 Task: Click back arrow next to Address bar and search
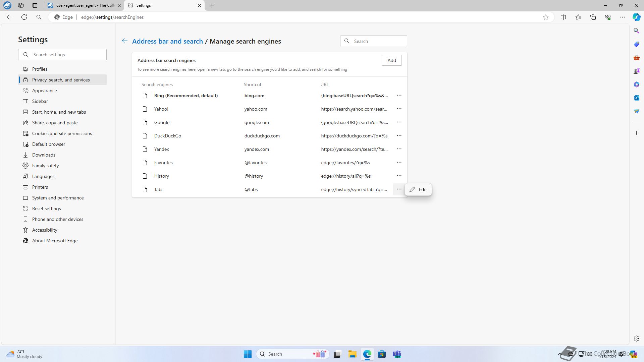point(124,41)
